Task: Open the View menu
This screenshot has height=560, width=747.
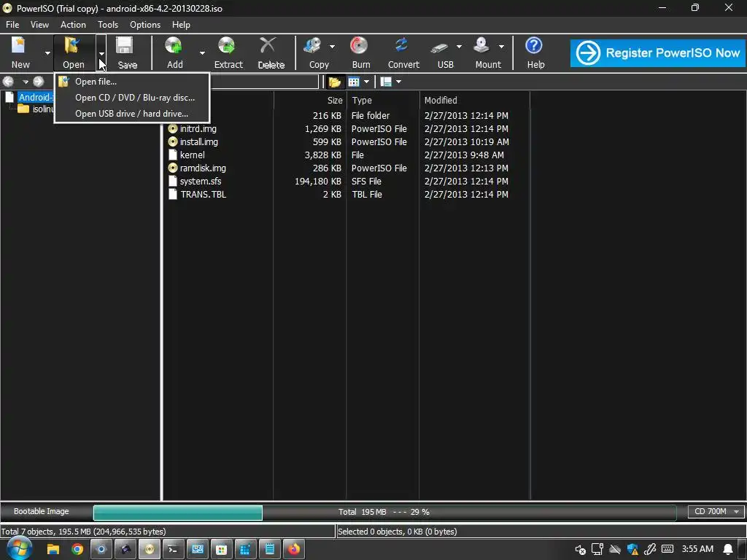Action: click(x=39, y=25)
